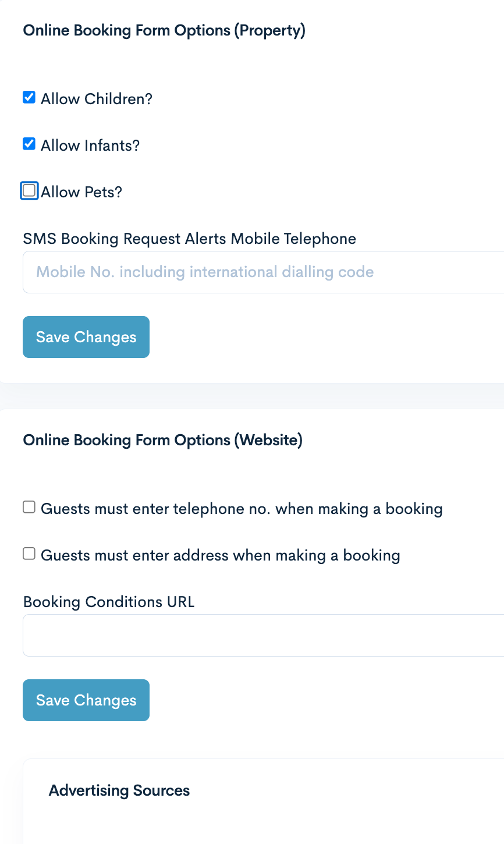The height and width of the screenshot is (844, 504).
Task: Click the SMS Booking Request Alerts label
Action: (189, 239)
